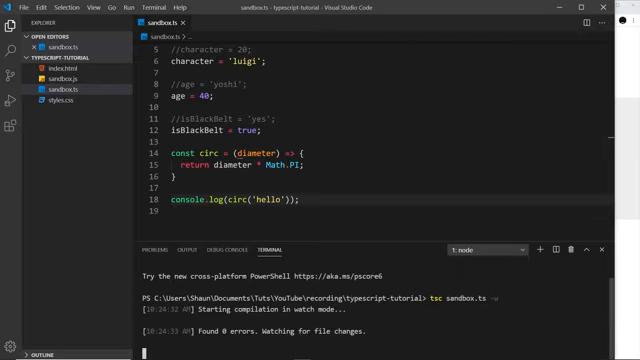Screen dimensions: 640x360
Task: Switch to the Problems panel tab
Action: 155,250
